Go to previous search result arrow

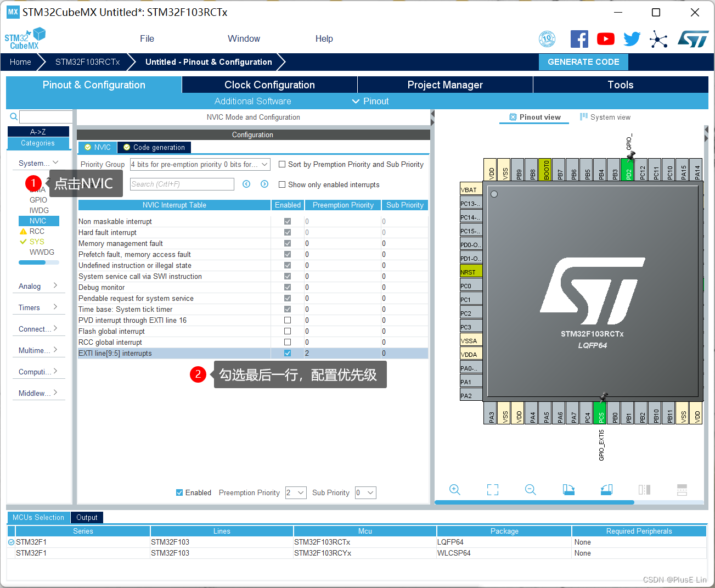coord(246,184)
